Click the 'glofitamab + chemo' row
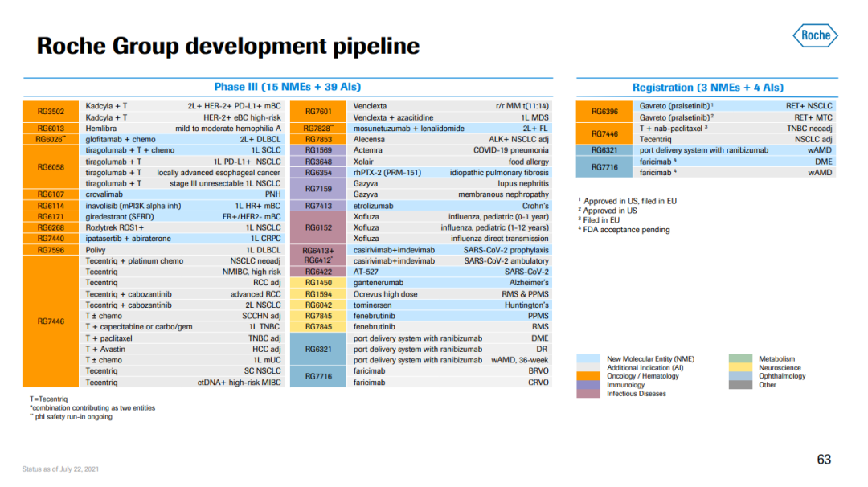The height and width of the screenshot is (487, 868). [182, 140]
